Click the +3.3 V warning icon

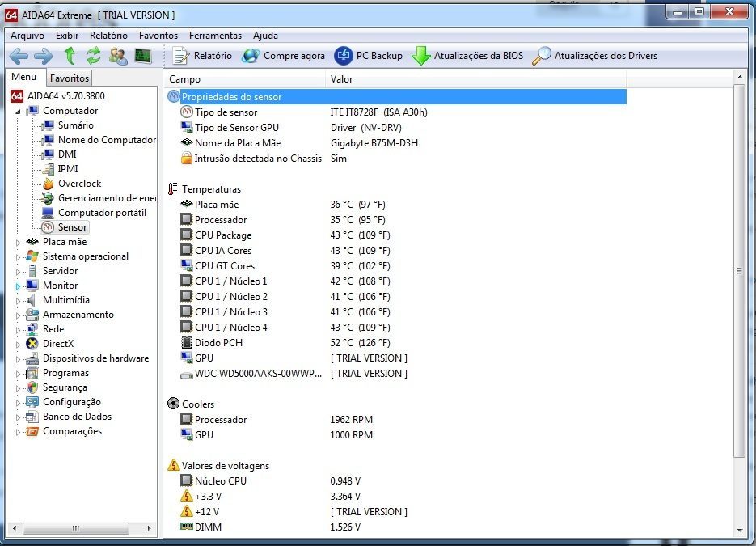187,496
